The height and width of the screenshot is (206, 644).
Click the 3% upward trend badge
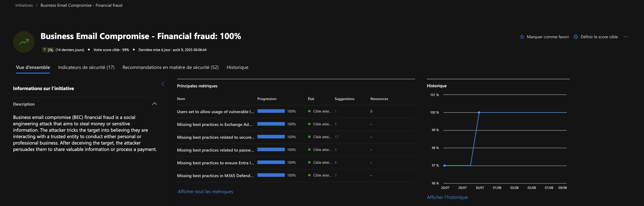click(x=48, y=50)
